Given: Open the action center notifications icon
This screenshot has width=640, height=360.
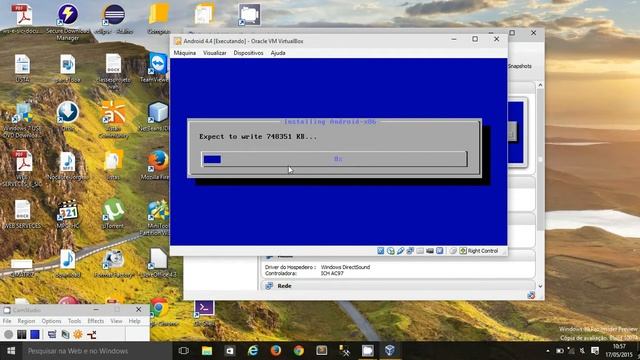Looking at the screenshot, I should pyautogui.click(x=595, y=351).
